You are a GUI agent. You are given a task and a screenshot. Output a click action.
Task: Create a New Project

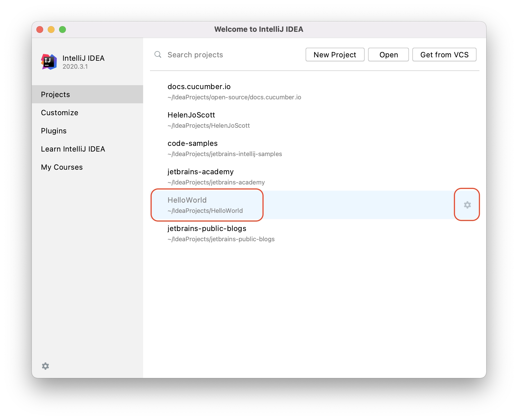(335, 54)
